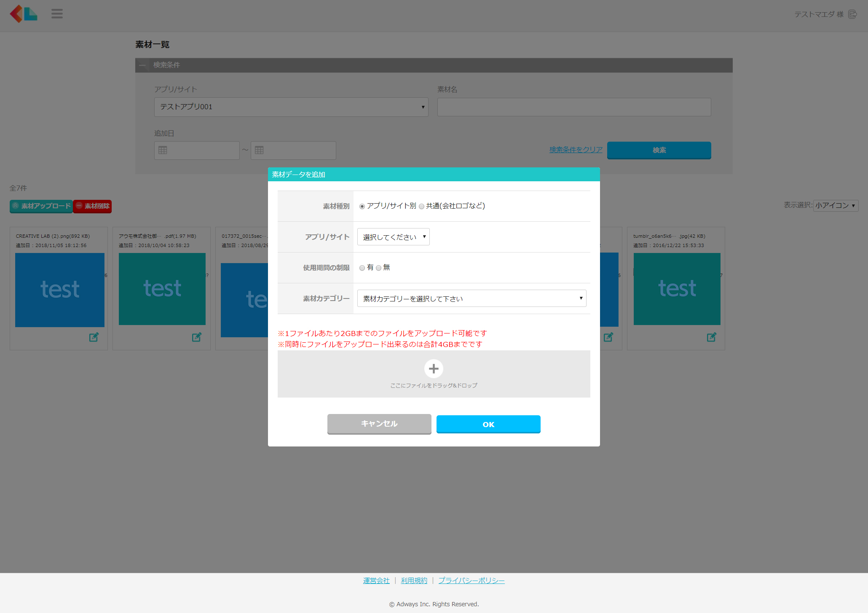Screen dimensions: 868x613
Task: Click the plus icon to add a file
Action: [x=433, y=369]
